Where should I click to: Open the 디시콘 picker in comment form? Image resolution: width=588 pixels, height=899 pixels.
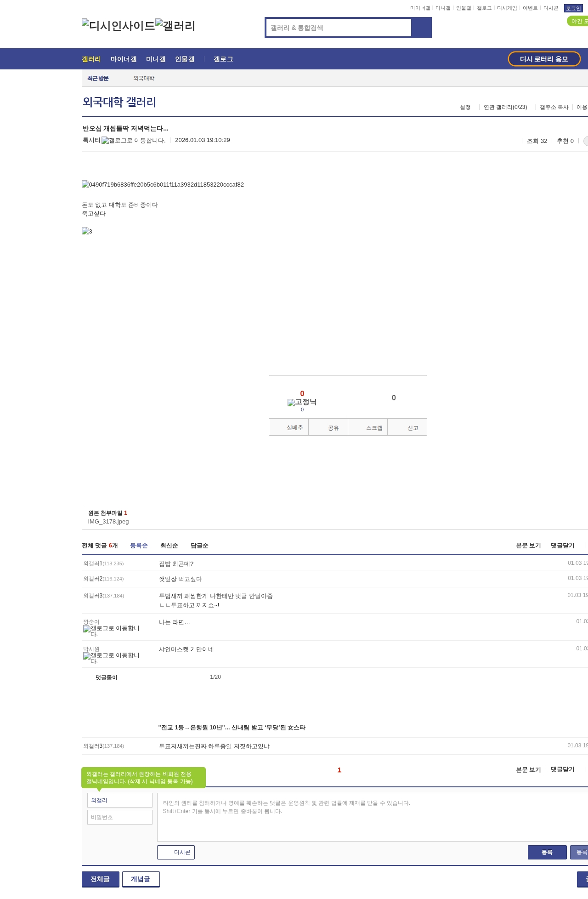[176, 852]
